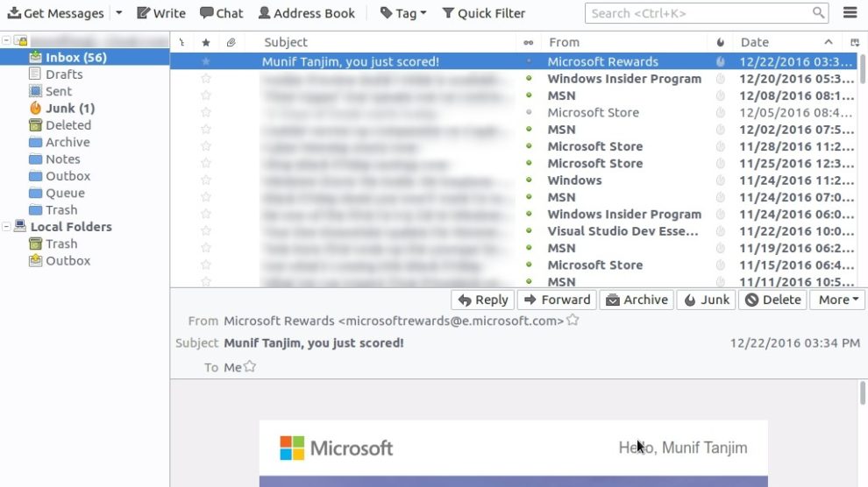
Task: Write a new message
Action: point(161,13)
